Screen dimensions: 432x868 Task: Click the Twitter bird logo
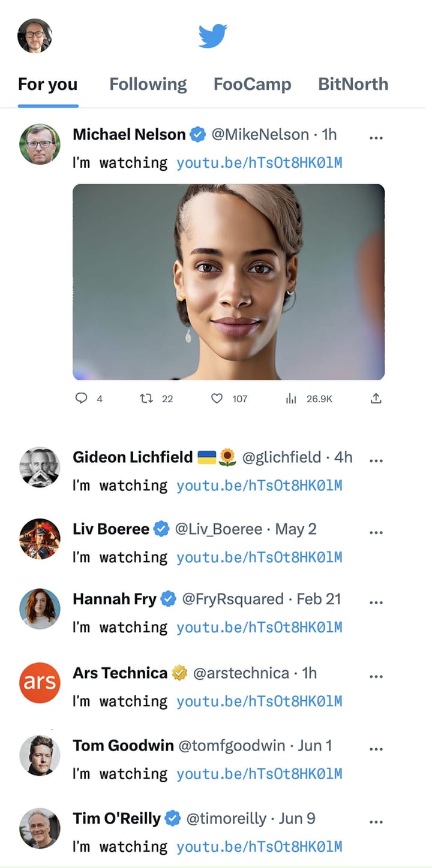coord(212,36)
